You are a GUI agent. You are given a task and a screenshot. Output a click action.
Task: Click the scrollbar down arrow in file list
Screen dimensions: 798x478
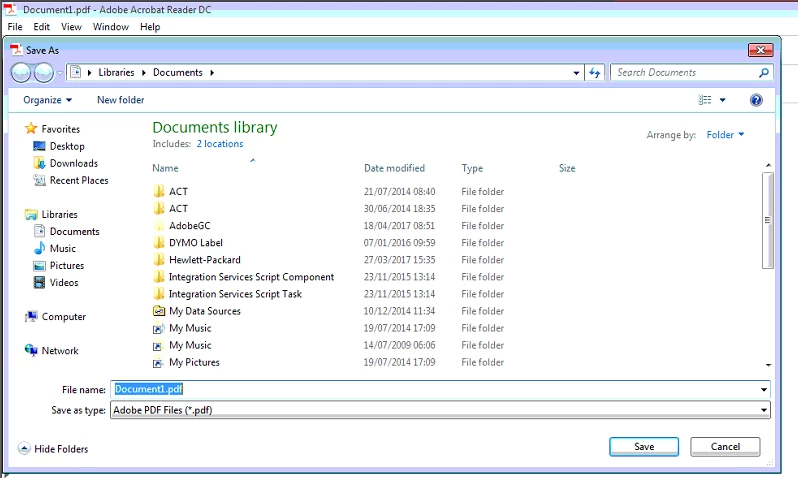coord(768,365)
